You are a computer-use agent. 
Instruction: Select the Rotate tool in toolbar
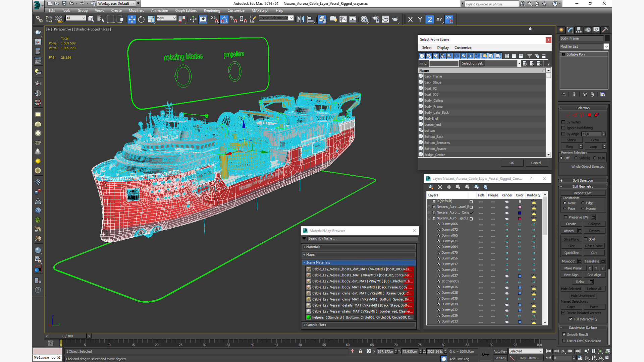click(x=141, y=19)
